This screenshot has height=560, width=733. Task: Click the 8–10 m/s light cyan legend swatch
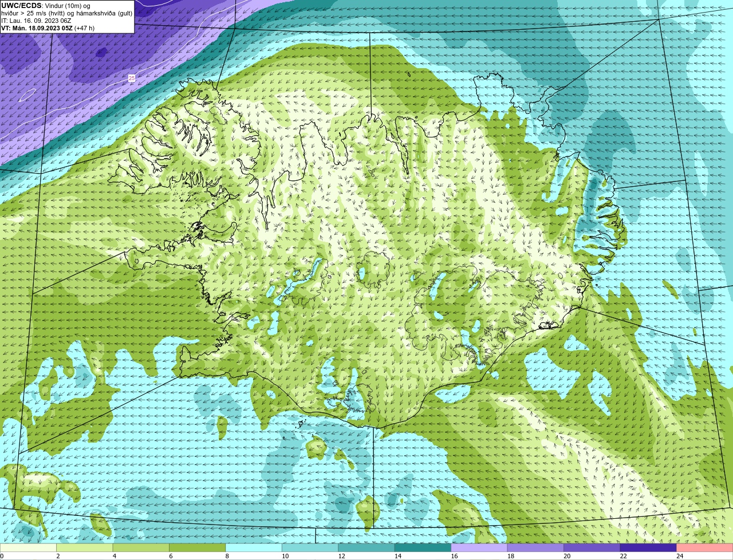[254, 547]
